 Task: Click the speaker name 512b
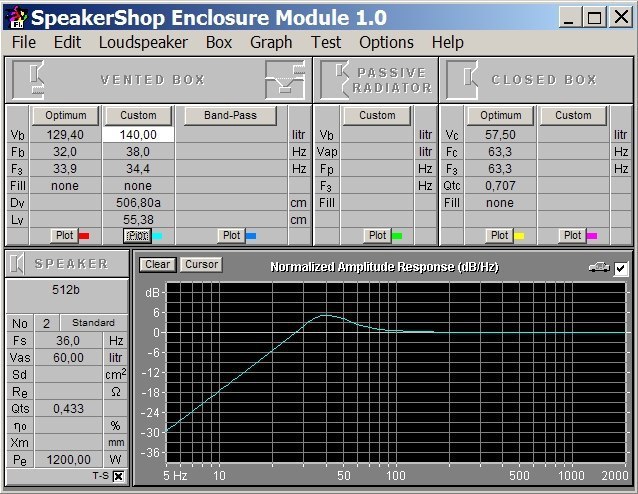66,290
